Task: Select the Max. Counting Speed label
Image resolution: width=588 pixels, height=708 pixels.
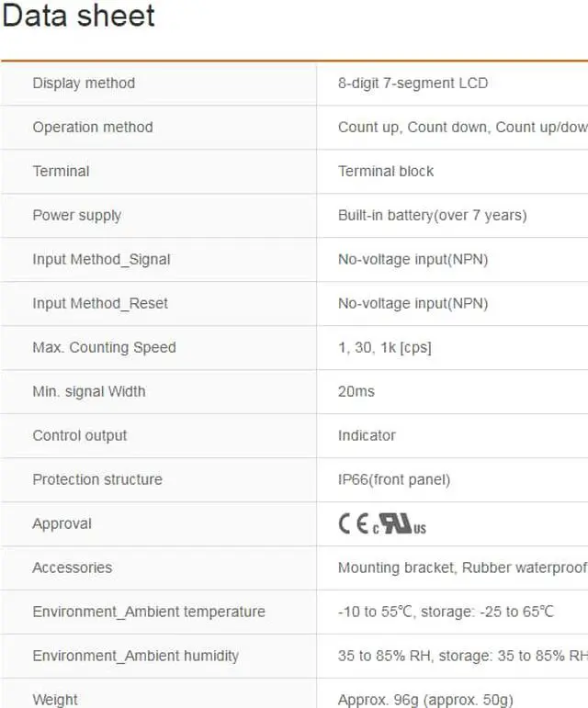Action: tap(104, 347)
